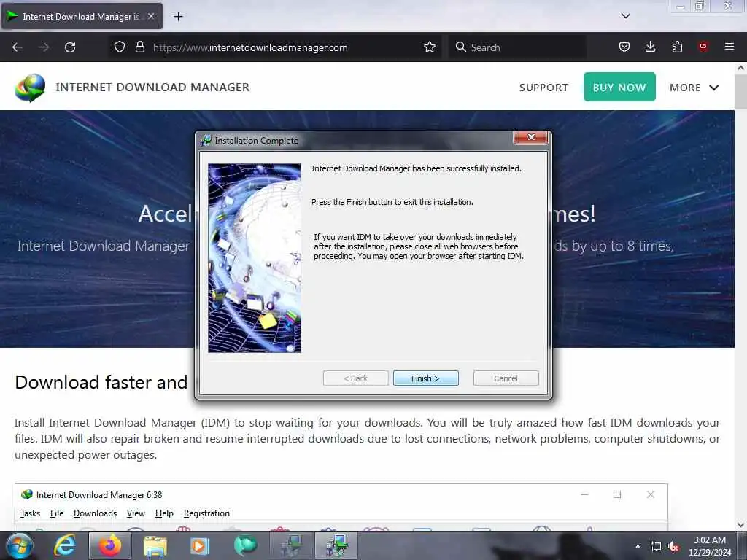Screen dimensions: 747x560
Task: Click the IDM globe logo
Action: click(30, 87)
